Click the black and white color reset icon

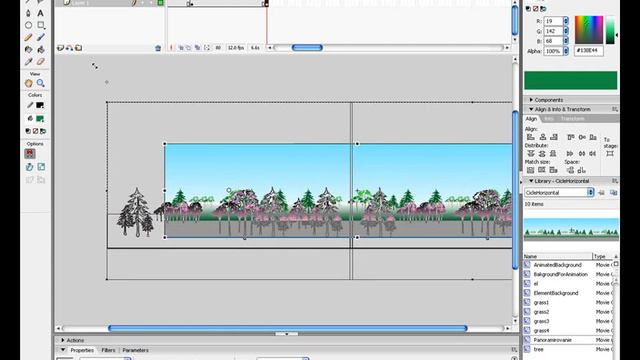(x=28, y=131)
